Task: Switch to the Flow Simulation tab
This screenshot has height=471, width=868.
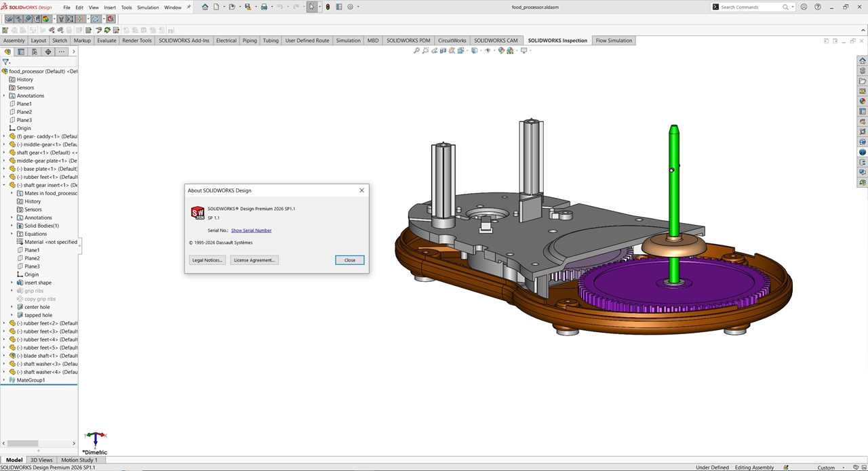Action: tap(614, 41)
